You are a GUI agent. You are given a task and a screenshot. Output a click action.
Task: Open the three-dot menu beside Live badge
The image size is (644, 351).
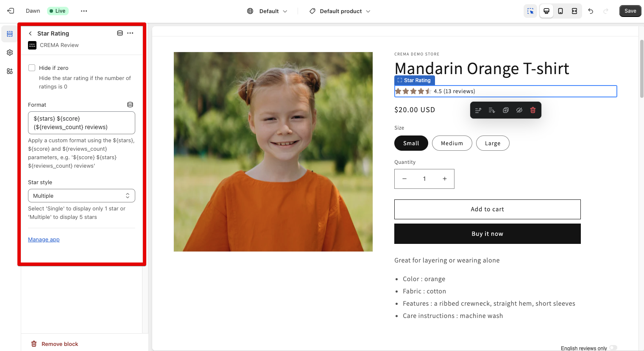pos(84,11)
